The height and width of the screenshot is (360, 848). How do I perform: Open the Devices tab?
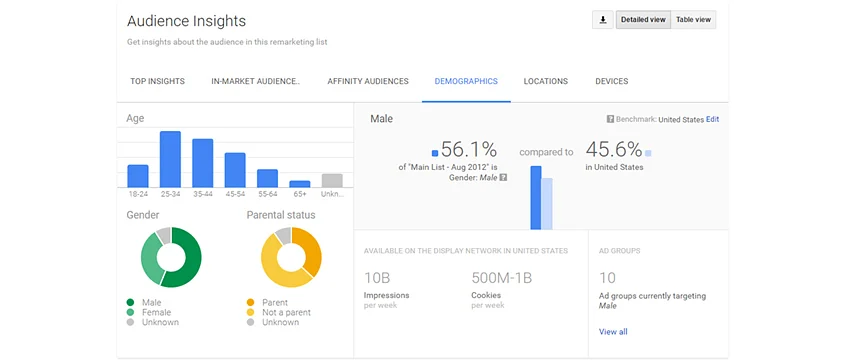(x=612, y=82)
